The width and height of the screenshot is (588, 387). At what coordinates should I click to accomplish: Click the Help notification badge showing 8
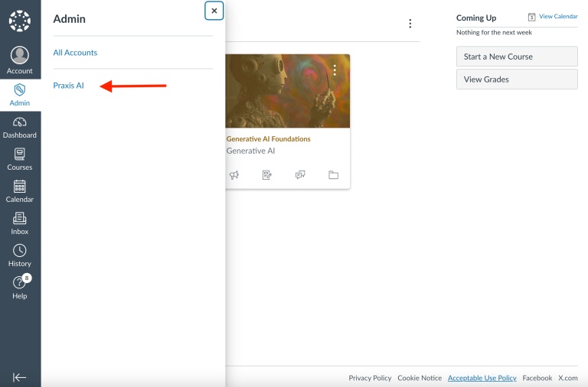click(x=27, y=278)
